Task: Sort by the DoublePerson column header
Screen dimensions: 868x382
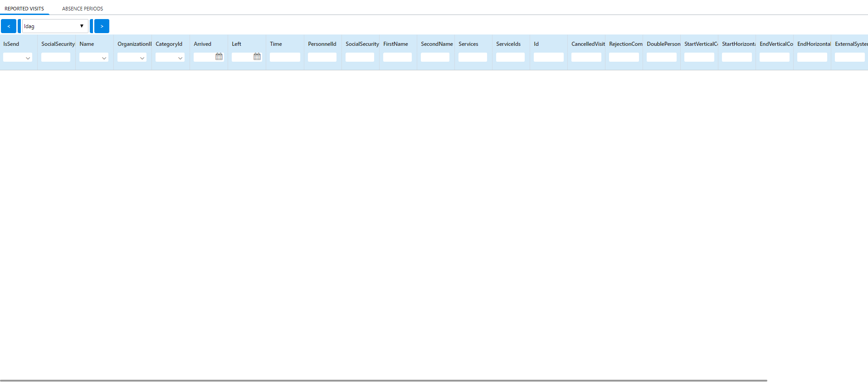Action: point(663,44)
